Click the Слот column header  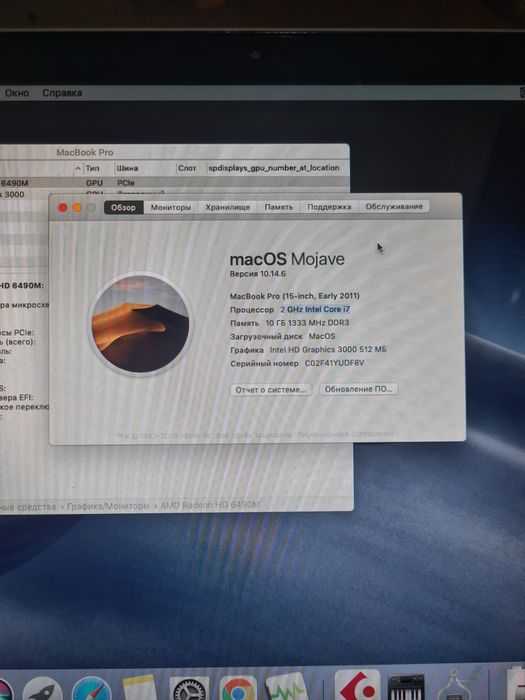pyautogui.click(x=187, y=168)
